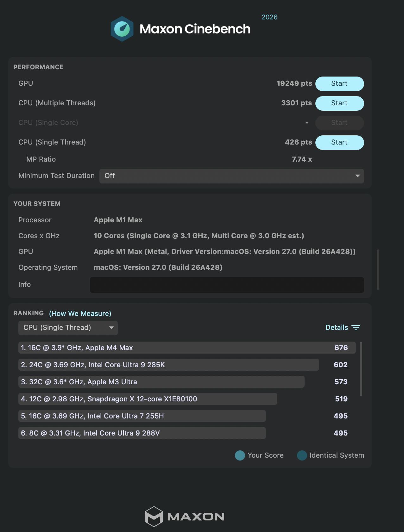
Task: Start the CPU Single Thread test
Action: pos(339,143)
